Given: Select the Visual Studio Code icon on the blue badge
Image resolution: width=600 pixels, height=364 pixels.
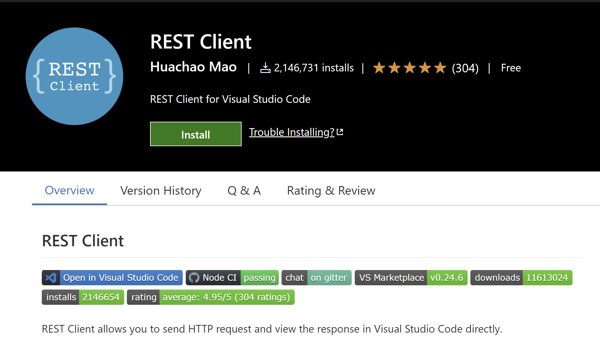Looking at the screenshot, I should [51, 278].
